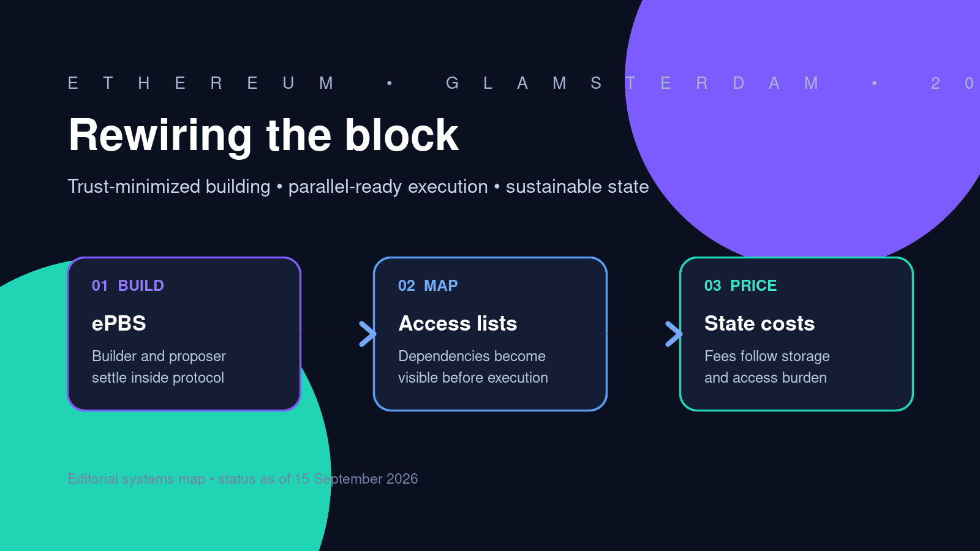Click 'Dependencies become visible before execution' text

473,367
